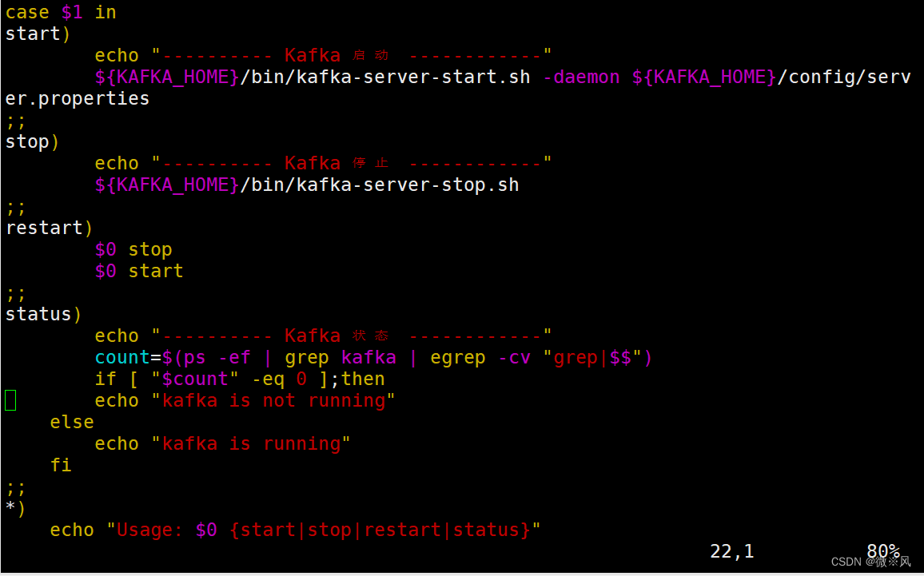The image size is (924, 576).
Task: Select the Usage message string
Action: [323, 530]
